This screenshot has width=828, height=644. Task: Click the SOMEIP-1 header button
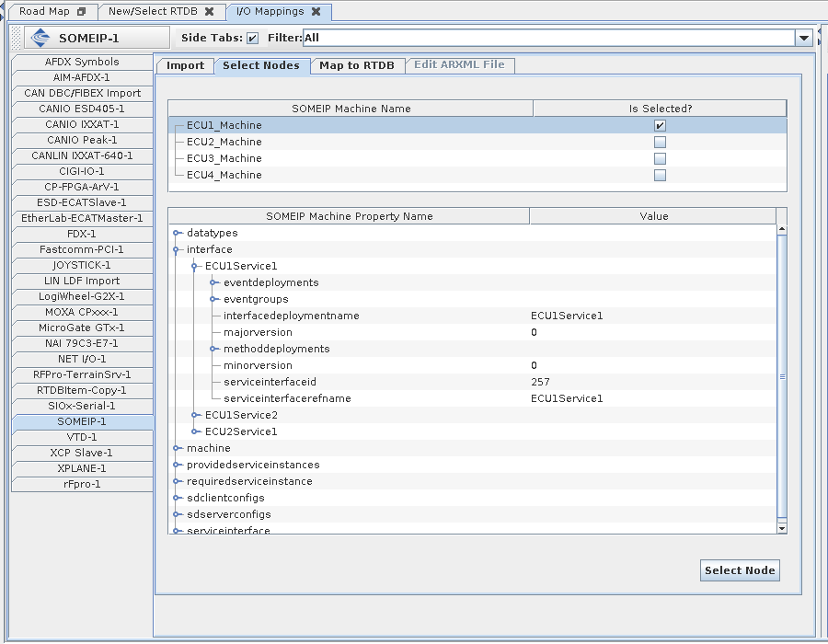pyautogui.click(x=98, y=38)
